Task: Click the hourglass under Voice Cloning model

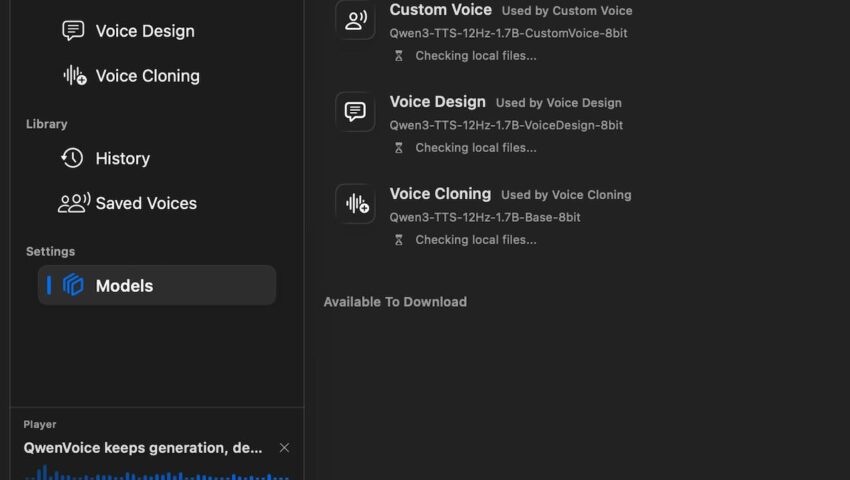Action: [399, 240]
